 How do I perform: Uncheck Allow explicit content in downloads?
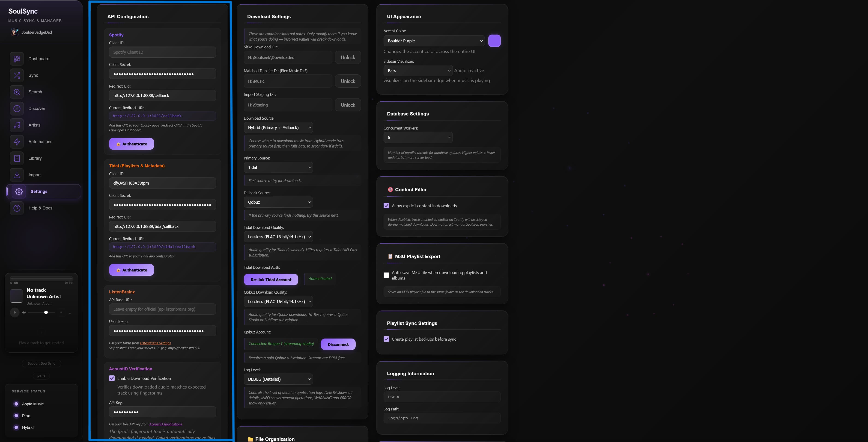pos(386,206)
